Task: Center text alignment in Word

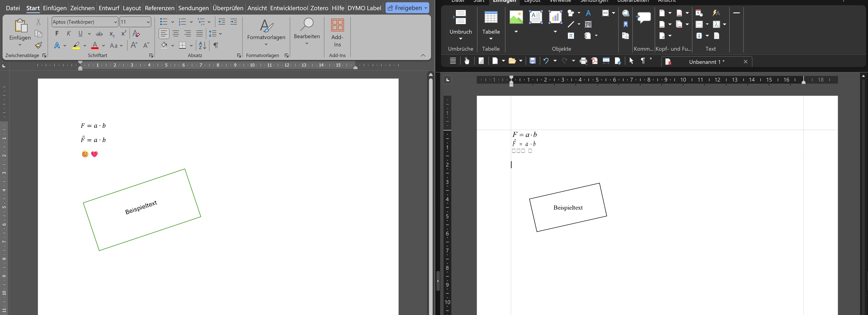Action: [176, 34]
